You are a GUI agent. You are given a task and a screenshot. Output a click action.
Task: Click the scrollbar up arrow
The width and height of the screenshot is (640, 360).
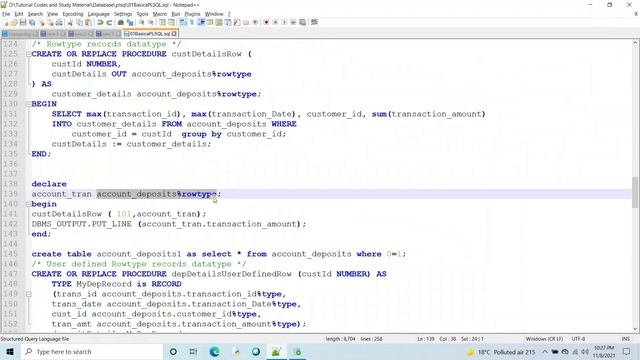coord(636,42)
